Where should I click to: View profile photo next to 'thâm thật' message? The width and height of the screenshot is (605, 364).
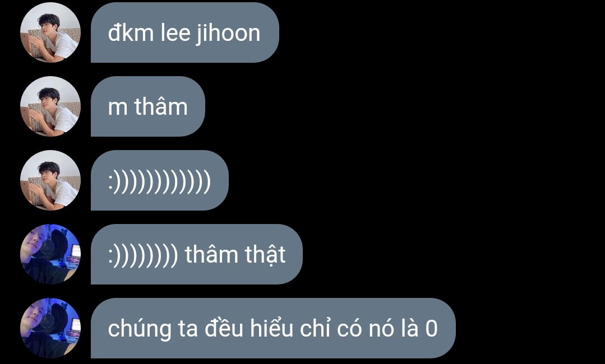tap(50, 254)
